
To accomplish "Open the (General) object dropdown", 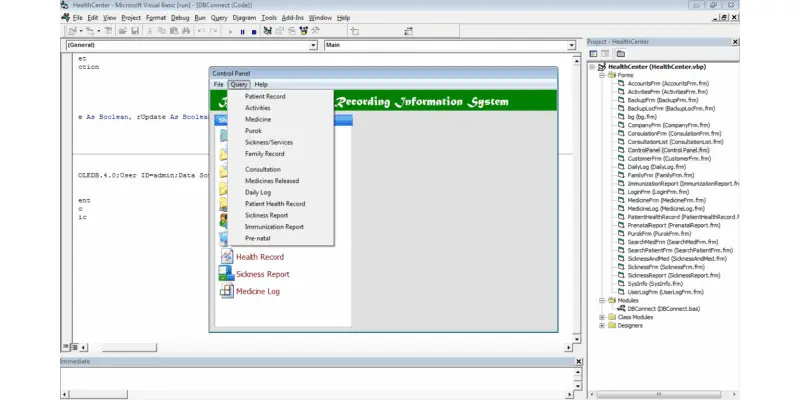I will pyautogui.click(x=313, y=45).
